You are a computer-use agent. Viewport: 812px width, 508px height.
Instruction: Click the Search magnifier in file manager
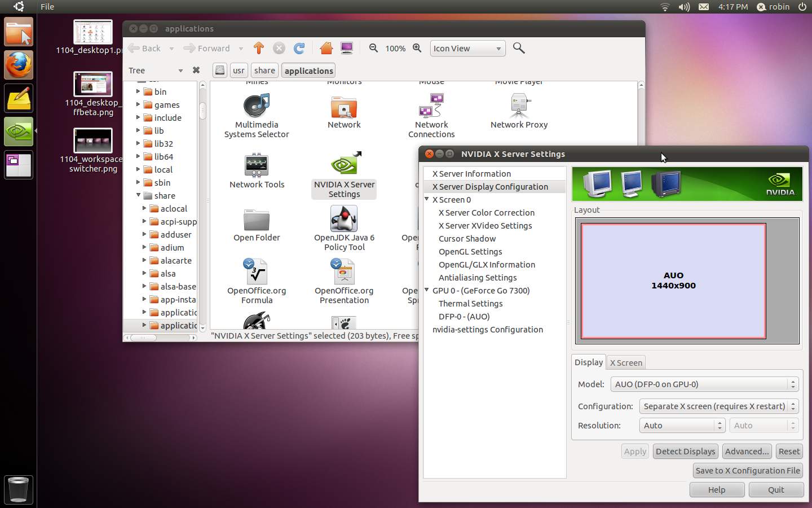519,48
